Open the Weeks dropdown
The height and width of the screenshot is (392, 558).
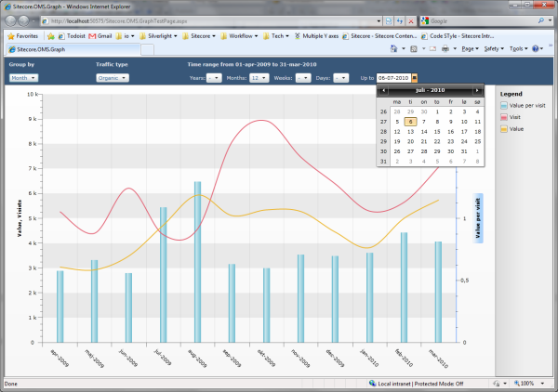coord(303,78)
